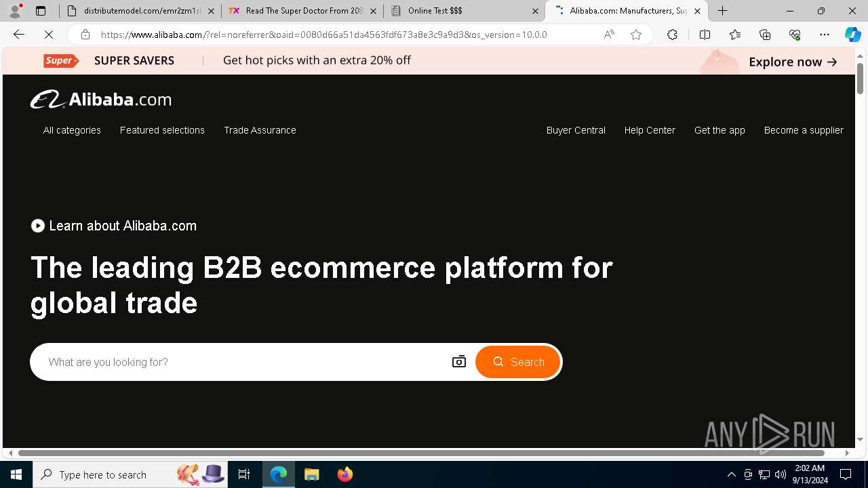
Task: Search by image camera icon
Action: 459,362
